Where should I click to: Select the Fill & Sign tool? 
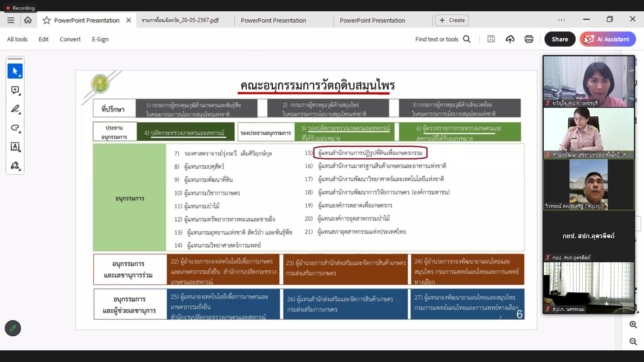15,165
